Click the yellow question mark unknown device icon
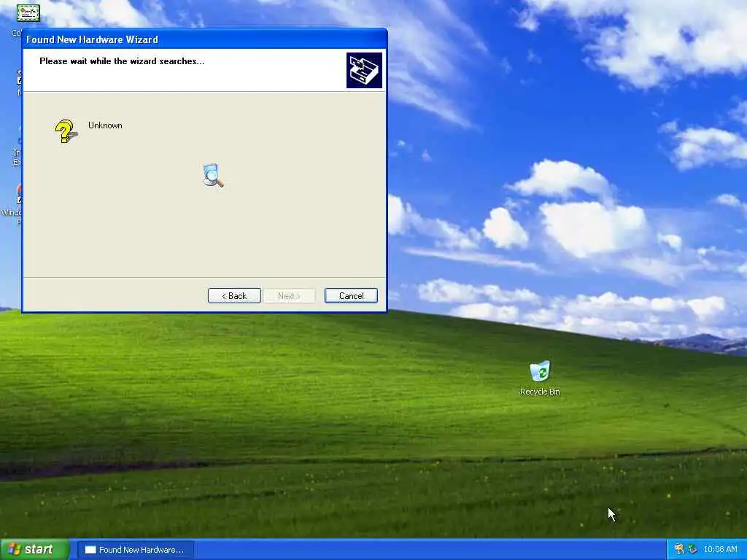This screenshot has height=560, width=747. tap(66, 131)
